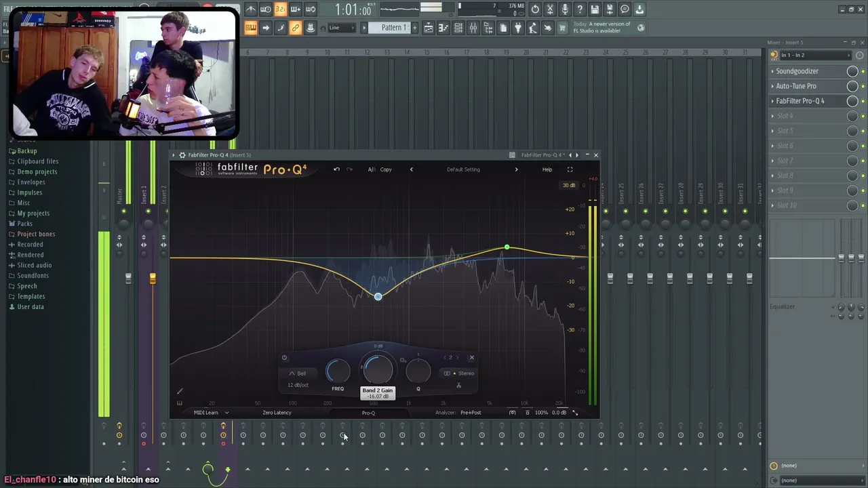Open the Line snap dropdown

pos(340,28)
